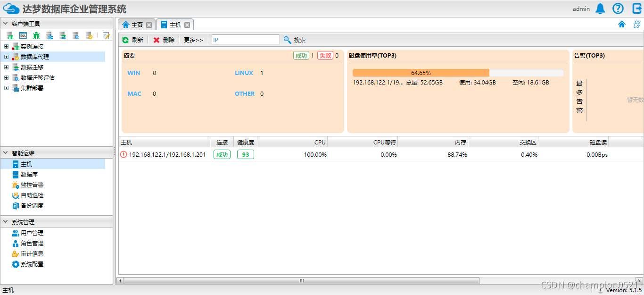Open the help question mark icon
644x295 pixels.
(x=618, y=8)
